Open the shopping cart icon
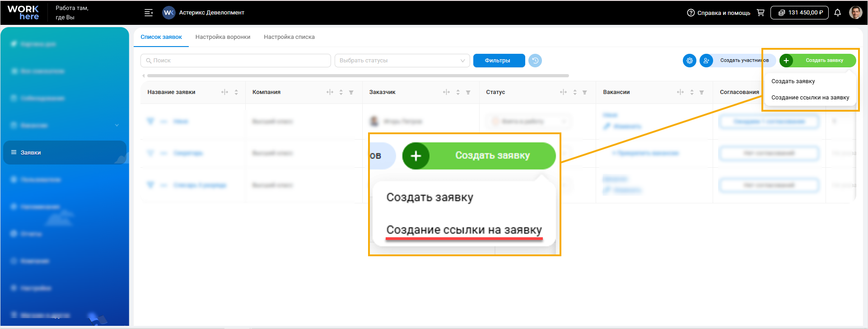 pyautogui.click(x=761, y=13)
